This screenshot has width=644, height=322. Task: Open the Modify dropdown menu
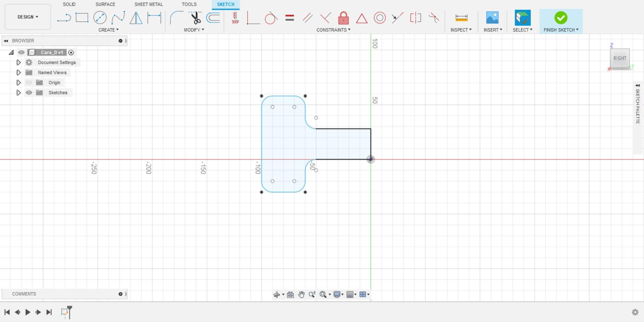point(194,30)
